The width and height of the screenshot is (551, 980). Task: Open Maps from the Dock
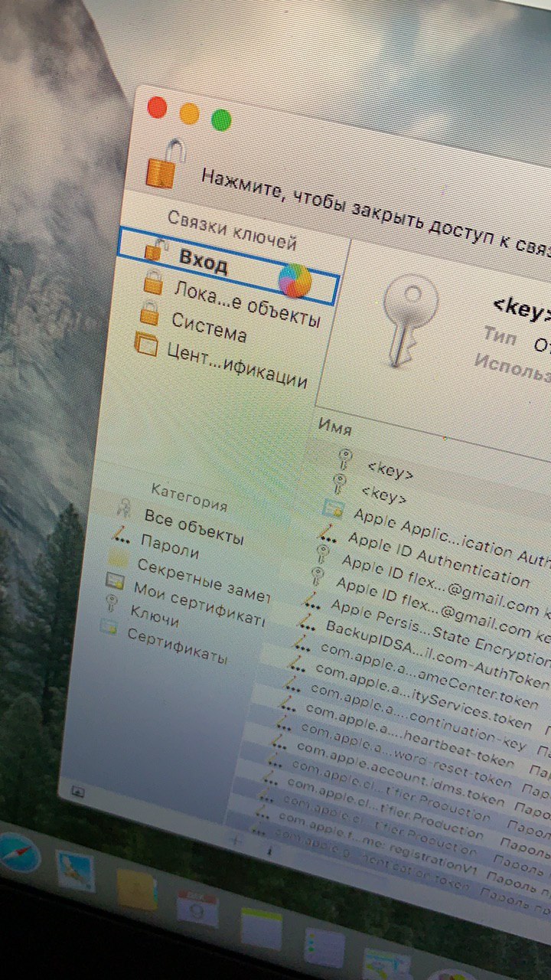tap(386, 965)
